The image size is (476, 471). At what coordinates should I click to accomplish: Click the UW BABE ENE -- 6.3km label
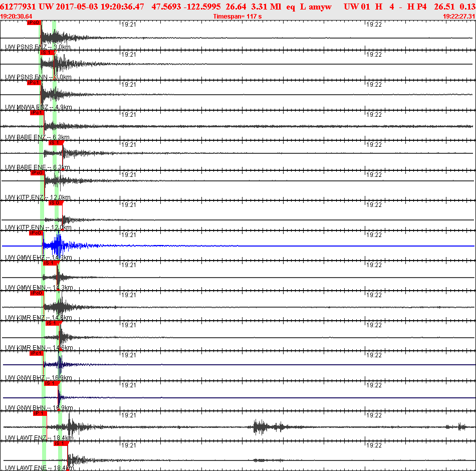tap(38, 167)
